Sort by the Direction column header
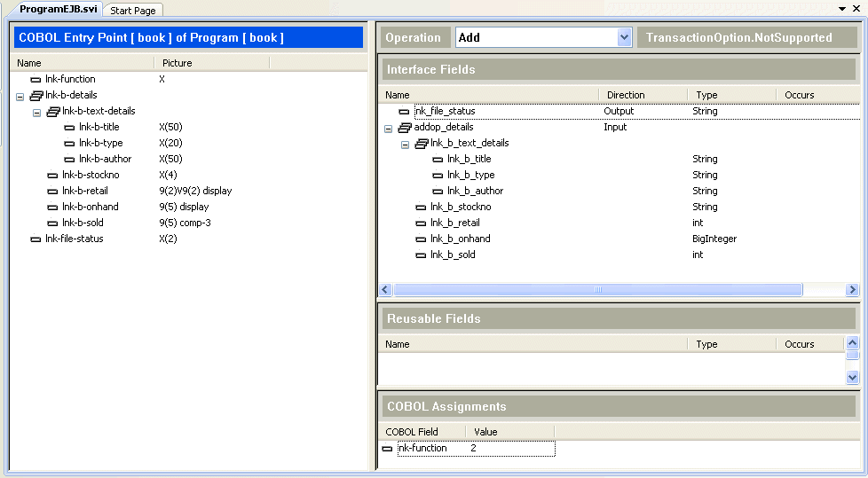The height and width of the screenshot is (478, 868). tap(626, 95)
